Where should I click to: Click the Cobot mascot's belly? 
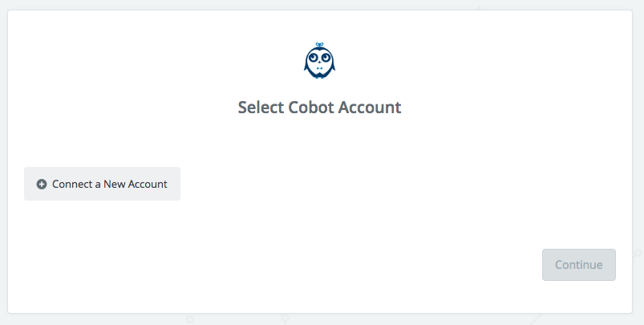tap(319, 70)
